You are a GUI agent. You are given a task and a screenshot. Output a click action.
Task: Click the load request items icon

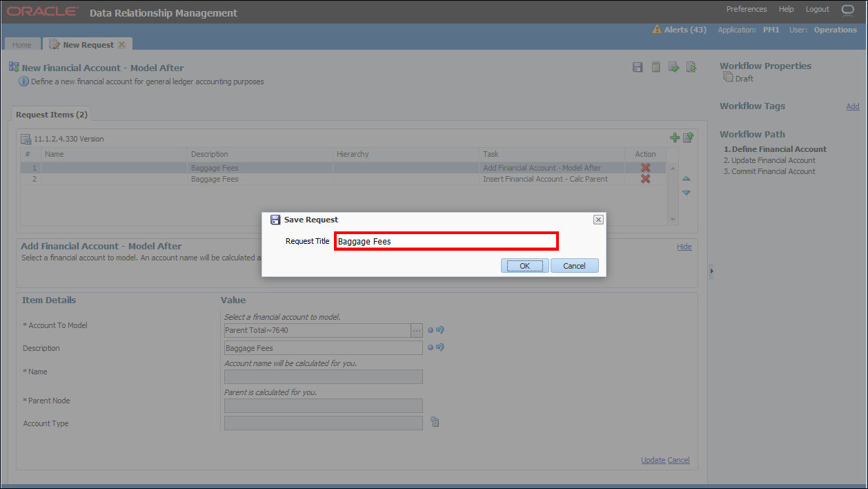coord(688,138)
